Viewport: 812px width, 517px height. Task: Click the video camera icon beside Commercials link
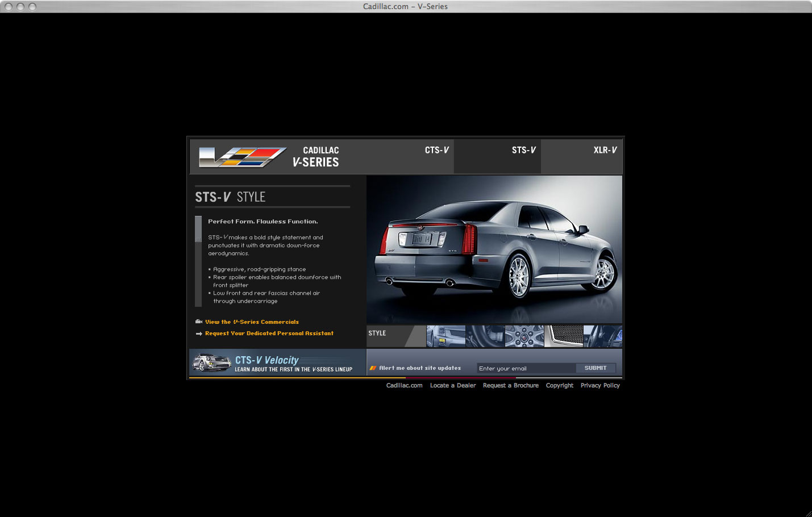pos(199,322)
